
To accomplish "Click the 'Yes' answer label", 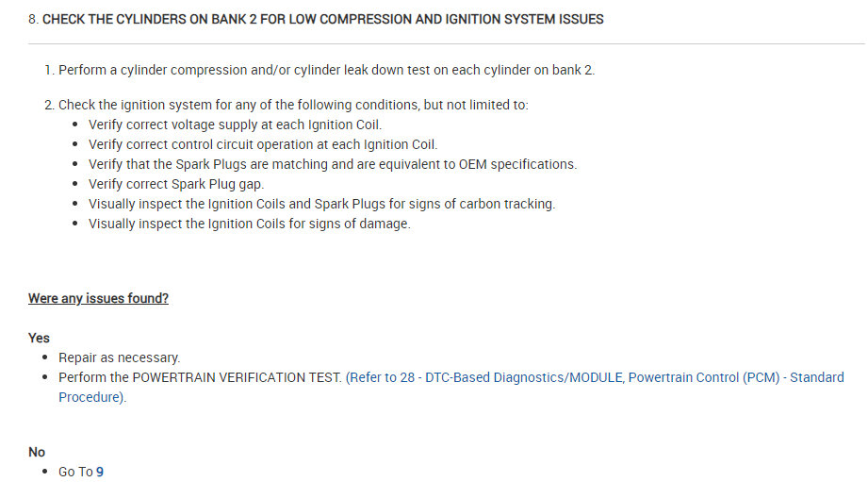I will (x=39, y=338).
